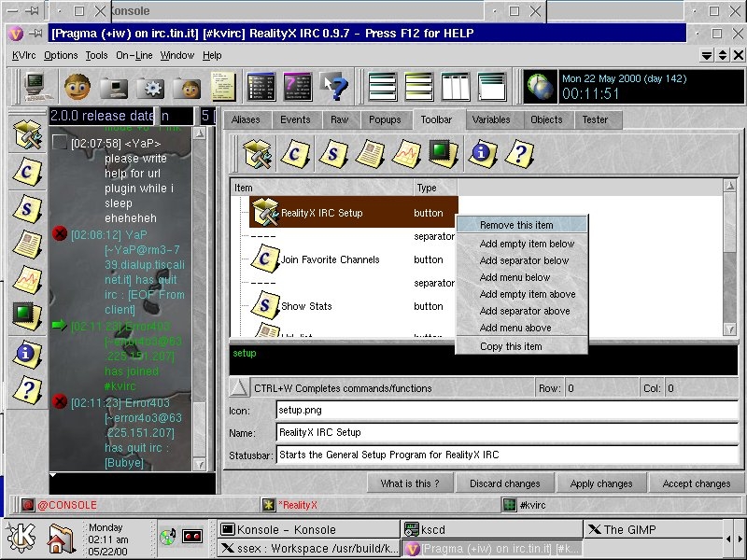This screenshot has width=747, height=560.
Task: Click the cascade window layout icon
Action: pyautogui.click(x=492, y=87)
